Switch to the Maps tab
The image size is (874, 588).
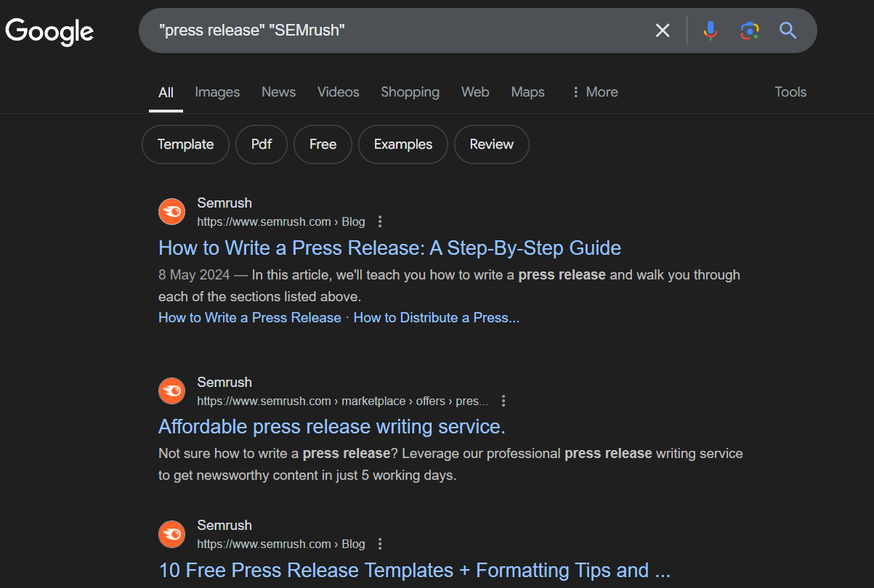coord(527,92)
